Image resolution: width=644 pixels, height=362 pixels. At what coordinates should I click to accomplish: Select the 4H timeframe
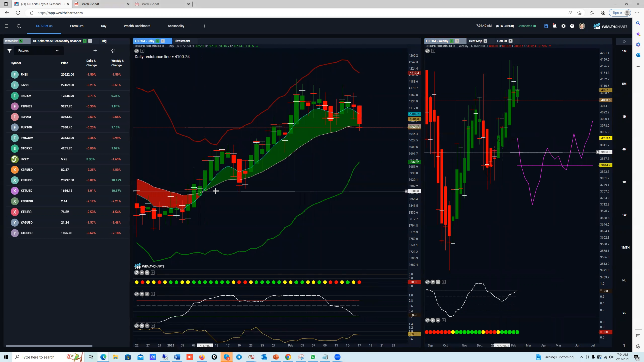pyautogui.click(x=624, y=149)
